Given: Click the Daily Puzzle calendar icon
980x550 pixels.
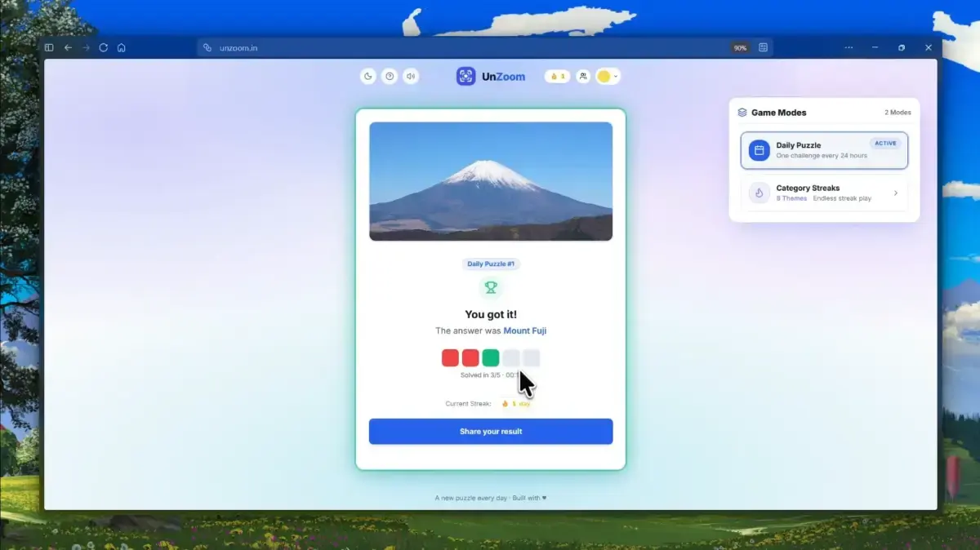Looking at the screenshot, I should pyautogui.click(x=759, y=150).
